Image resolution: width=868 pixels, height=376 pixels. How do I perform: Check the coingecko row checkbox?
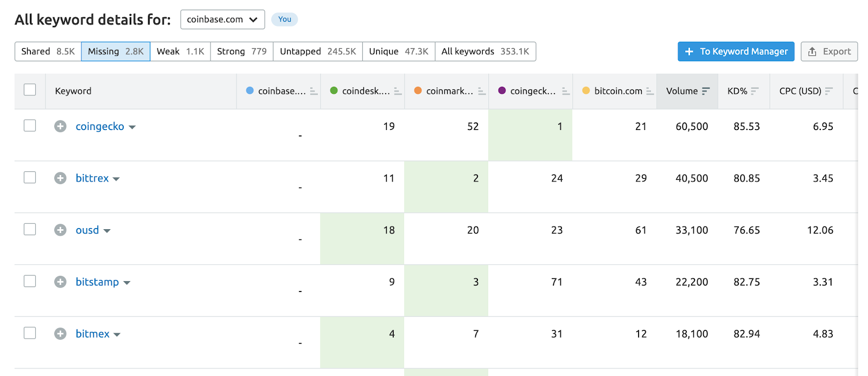click(x=30, y=126)
